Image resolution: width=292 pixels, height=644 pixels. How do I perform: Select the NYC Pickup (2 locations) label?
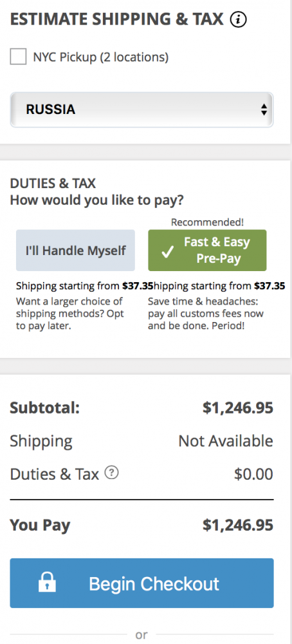click(x=101, y=57)
